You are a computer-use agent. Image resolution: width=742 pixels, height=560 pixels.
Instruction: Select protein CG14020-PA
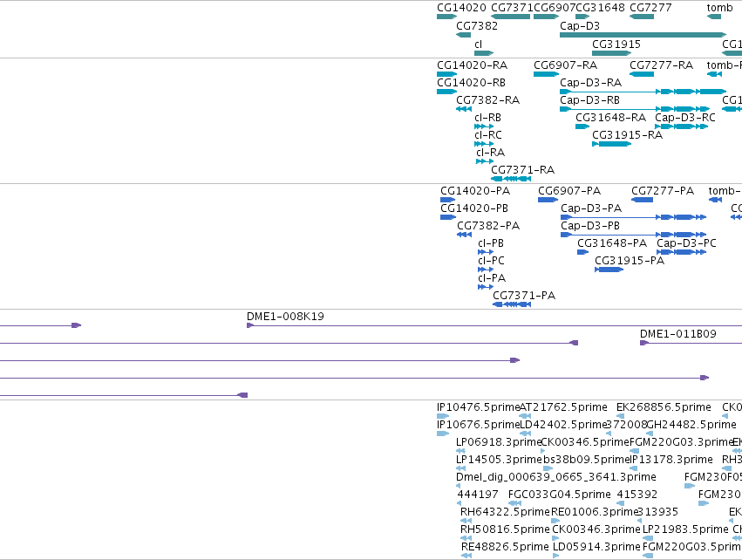coord(447,200)
